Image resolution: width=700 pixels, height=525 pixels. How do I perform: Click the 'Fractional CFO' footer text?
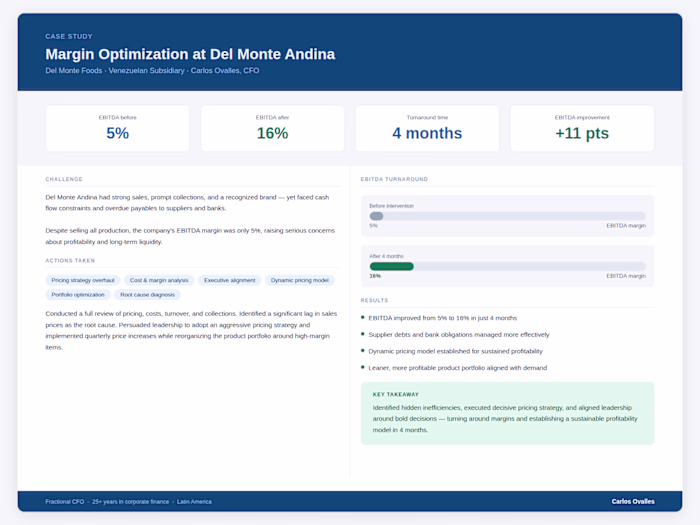click(65, 502)
